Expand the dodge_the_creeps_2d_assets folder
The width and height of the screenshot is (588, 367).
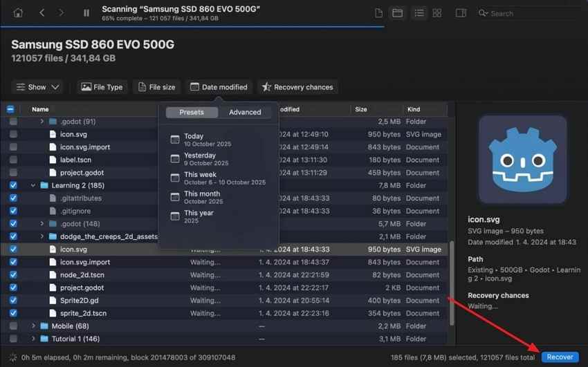tap(42, 236)
